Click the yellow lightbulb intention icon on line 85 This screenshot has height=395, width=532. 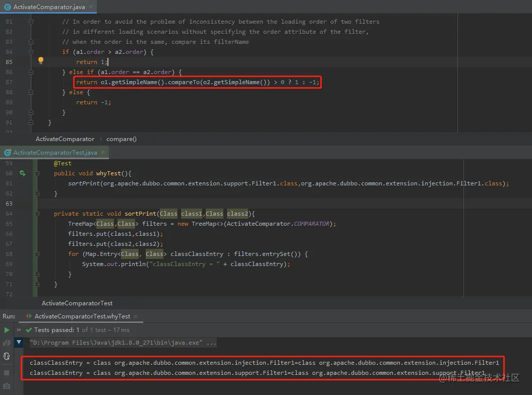(41, 60)
